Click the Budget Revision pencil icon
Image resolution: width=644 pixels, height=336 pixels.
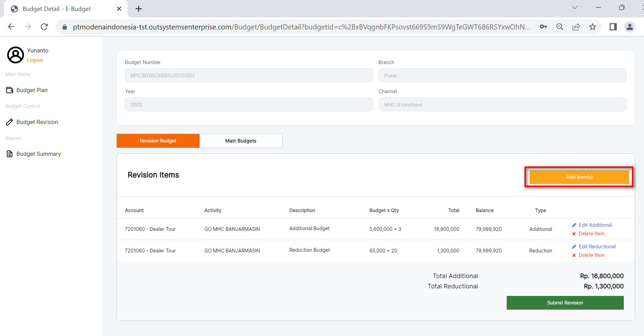10,122
